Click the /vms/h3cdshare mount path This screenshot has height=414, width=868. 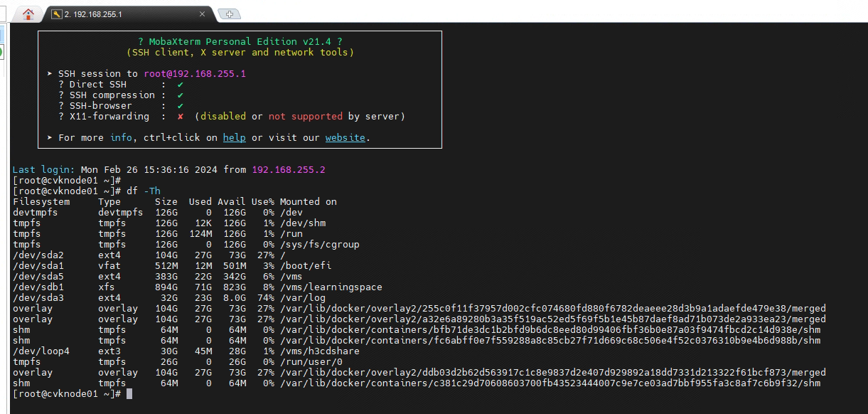click(319, 351)
